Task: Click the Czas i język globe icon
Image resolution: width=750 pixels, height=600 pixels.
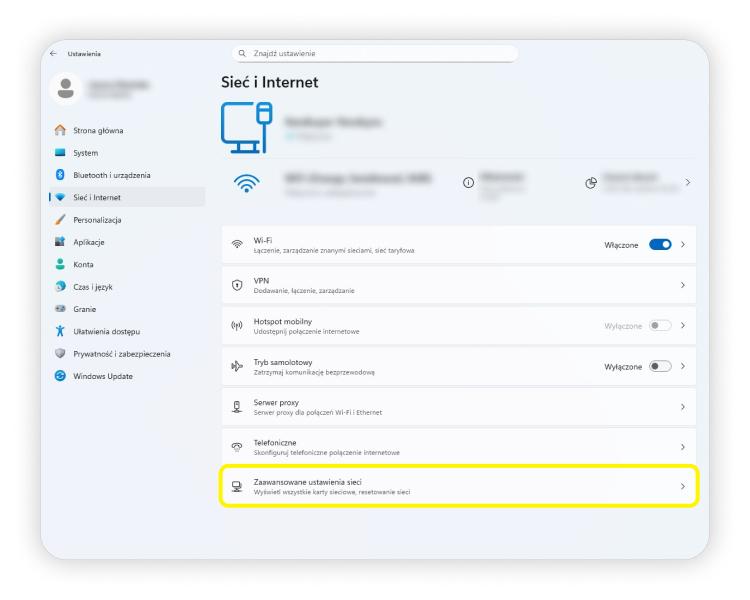Action: point(60,287)
